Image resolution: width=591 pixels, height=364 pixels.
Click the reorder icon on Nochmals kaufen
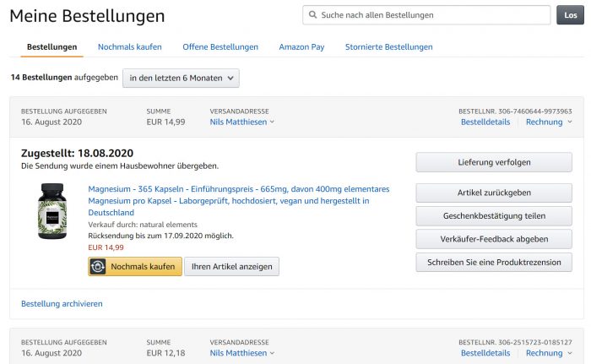coord(100,266)
